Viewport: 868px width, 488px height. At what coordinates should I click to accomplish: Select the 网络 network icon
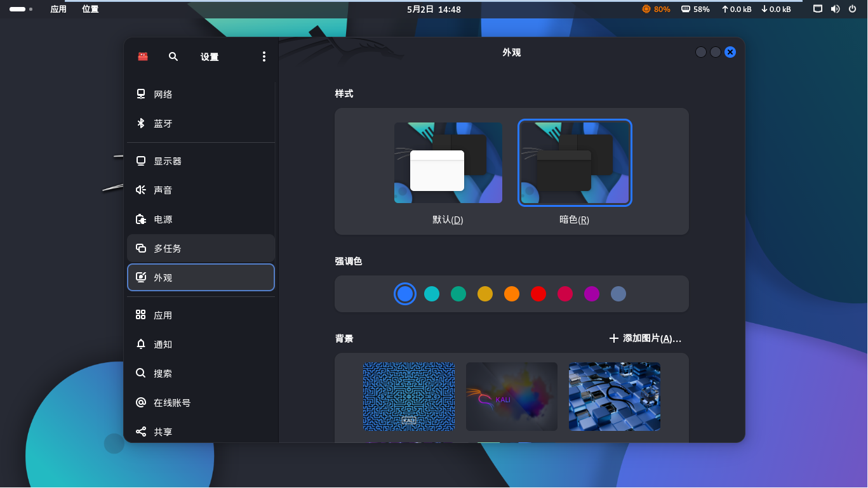(x=141, y=94)
